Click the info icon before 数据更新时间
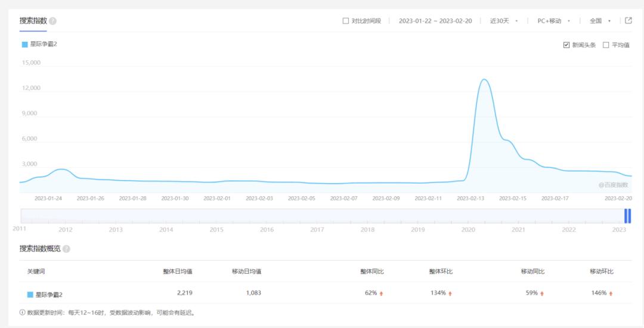The height and width of the screenshot is (328, 644). point(22,312)
